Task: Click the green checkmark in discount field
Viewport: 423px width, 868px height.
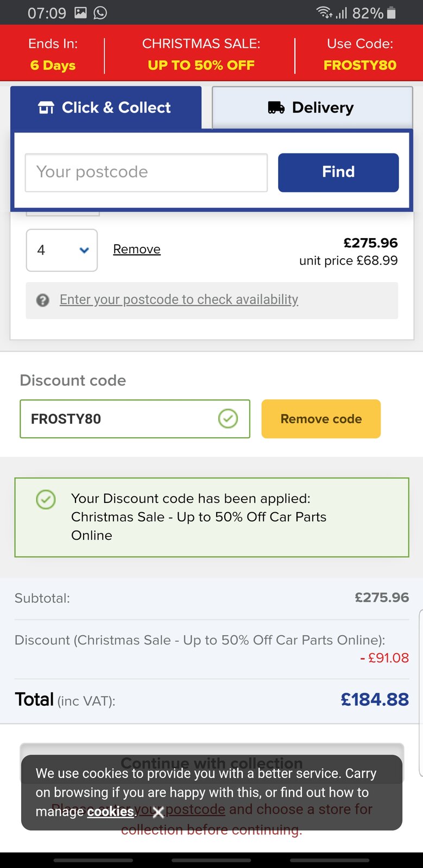Action: pos(228,419)
